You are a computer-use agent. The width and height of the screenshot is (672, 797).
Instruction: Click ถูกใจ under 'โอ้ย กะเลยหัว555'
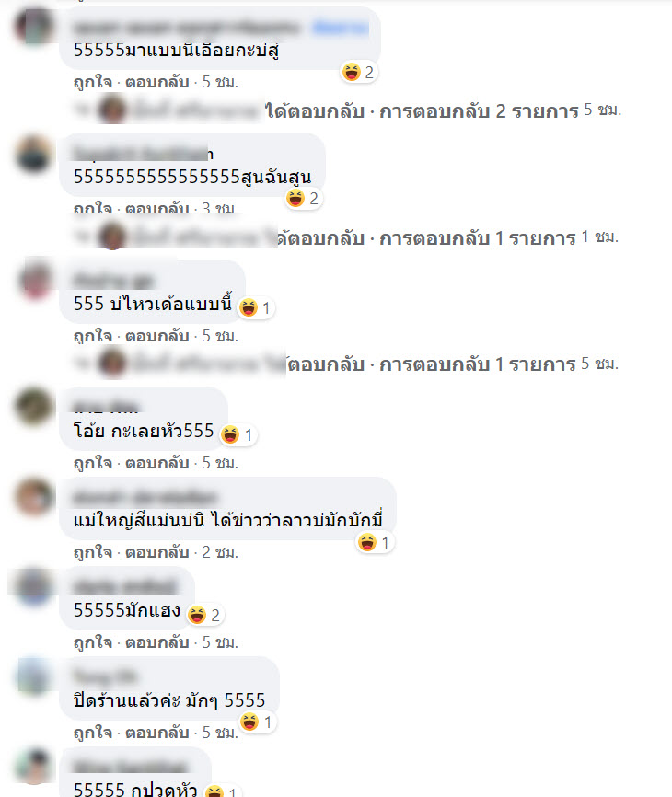point(92,463)
